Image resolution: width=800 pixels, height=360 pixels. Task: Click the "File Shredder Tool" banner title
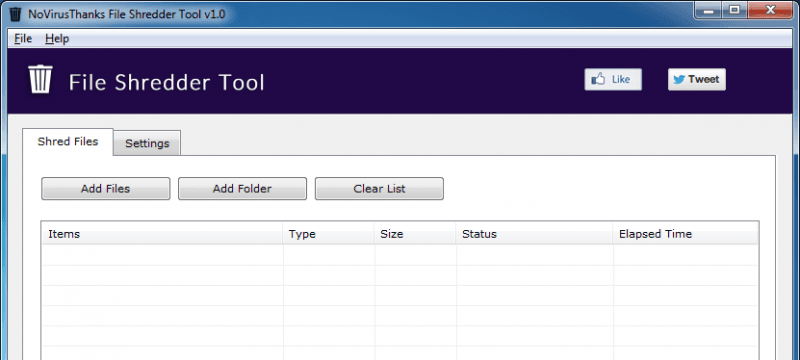(166, 83)
